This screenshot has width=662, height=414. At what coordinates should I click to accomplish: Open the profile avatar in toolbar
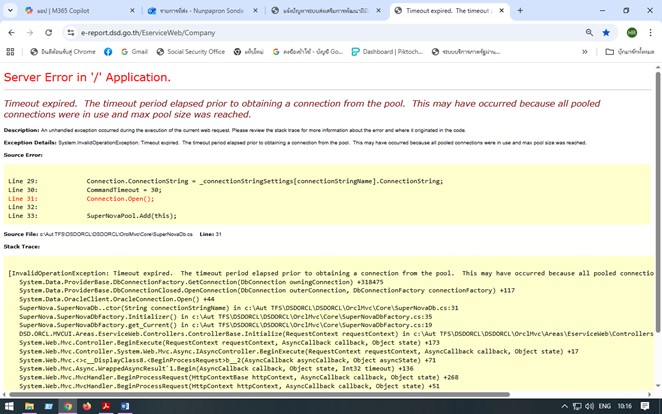(x=632, y=32)
